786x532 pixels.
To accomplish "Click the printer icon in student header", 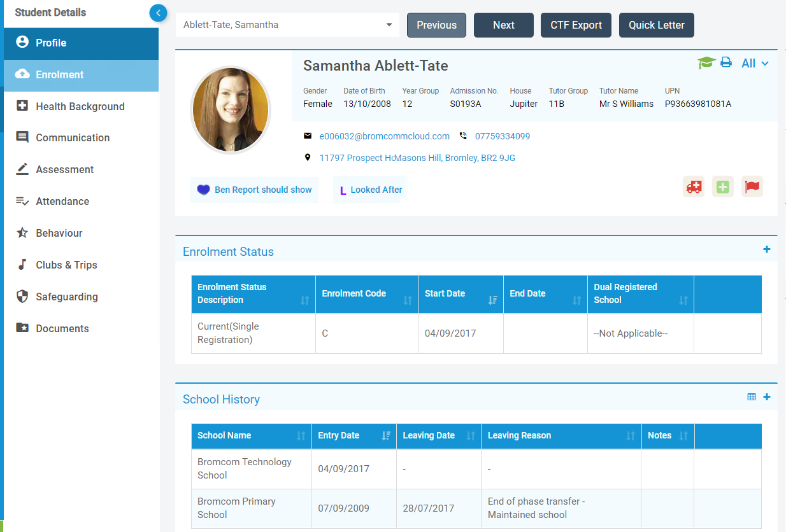I will 726,62.
